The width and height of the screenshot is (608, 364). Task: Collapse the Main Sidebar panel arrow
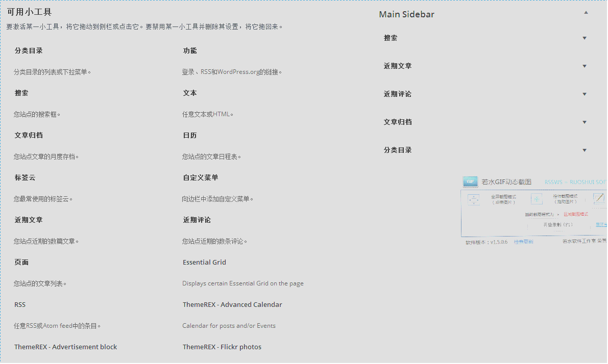click(586, 13)
